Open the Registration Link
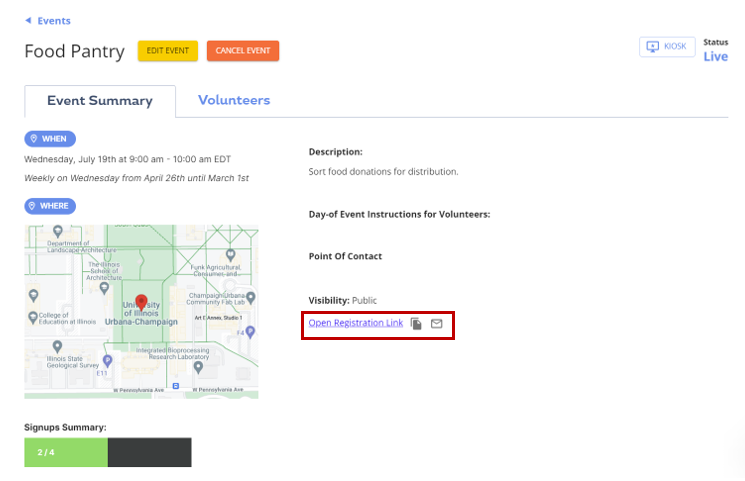The image size is (745, 481). pyautogui.click(x=355, y=324)
